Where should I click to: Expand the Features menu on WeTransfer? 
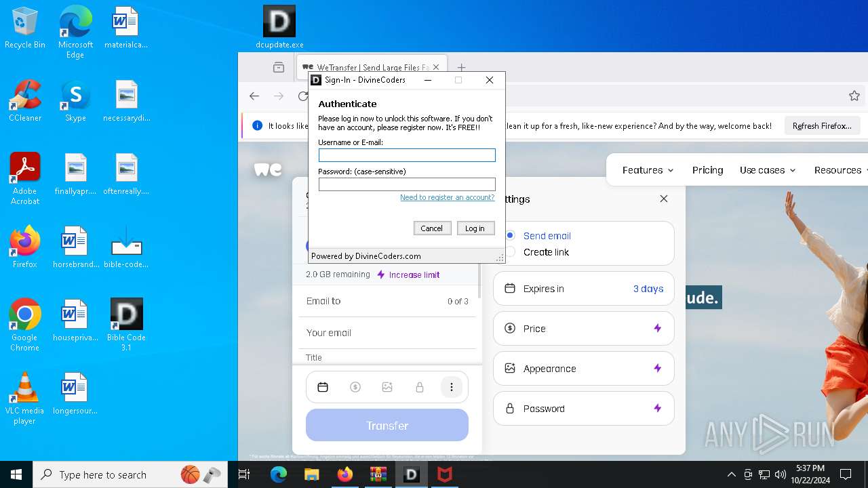648,170
